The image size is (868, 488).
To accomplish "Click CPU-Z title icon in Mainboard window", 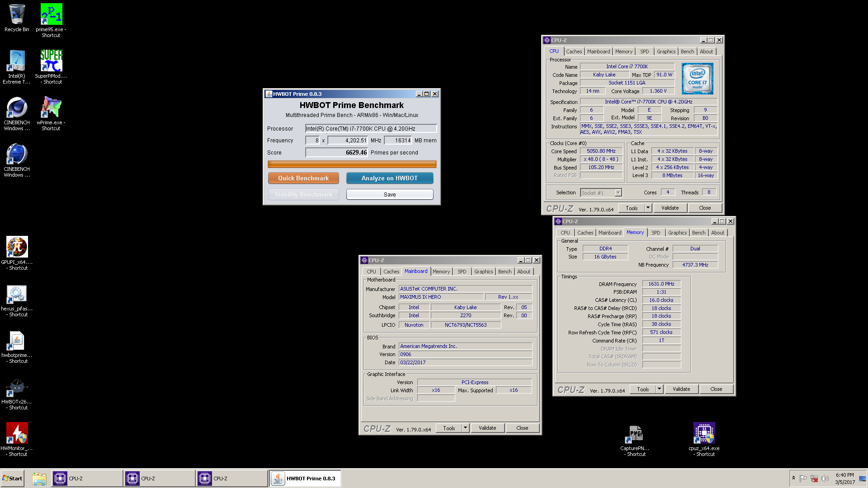I will point(364,260).
